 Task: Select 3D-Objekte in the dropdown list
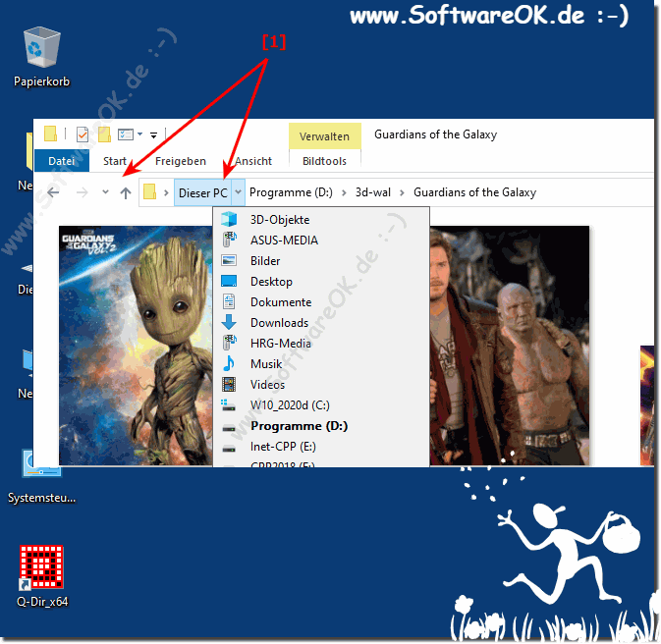321,220
